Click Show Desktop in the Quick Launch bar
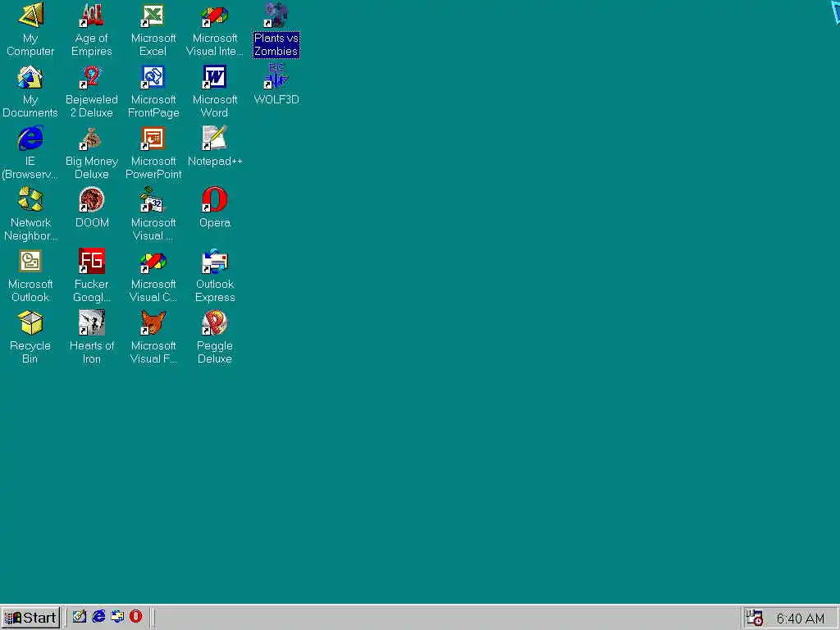This screenshot has height=630, width=840. point(80,617)
